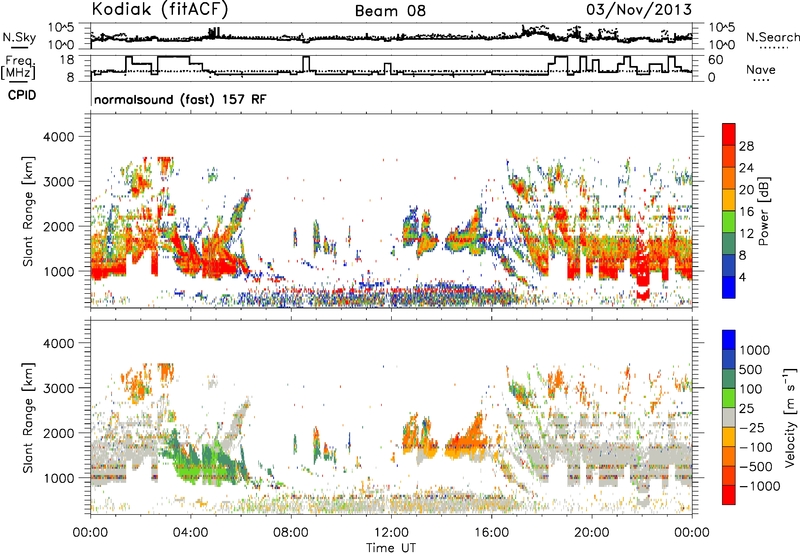Click the red top segment of power colorbar
800x554 pixels.
point(729,134)
